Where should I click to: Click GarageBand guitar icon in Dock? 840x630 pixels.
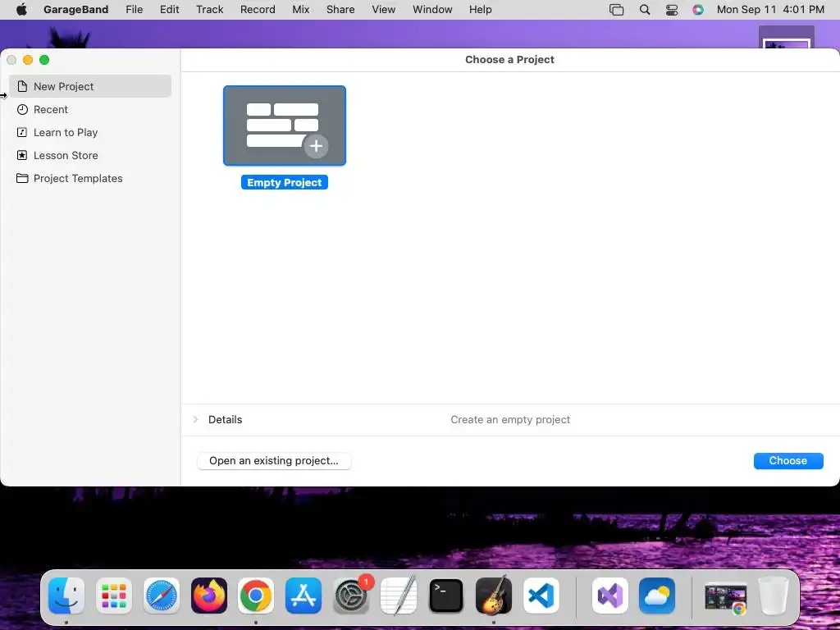pyautogui.click(x=493, y=596)
